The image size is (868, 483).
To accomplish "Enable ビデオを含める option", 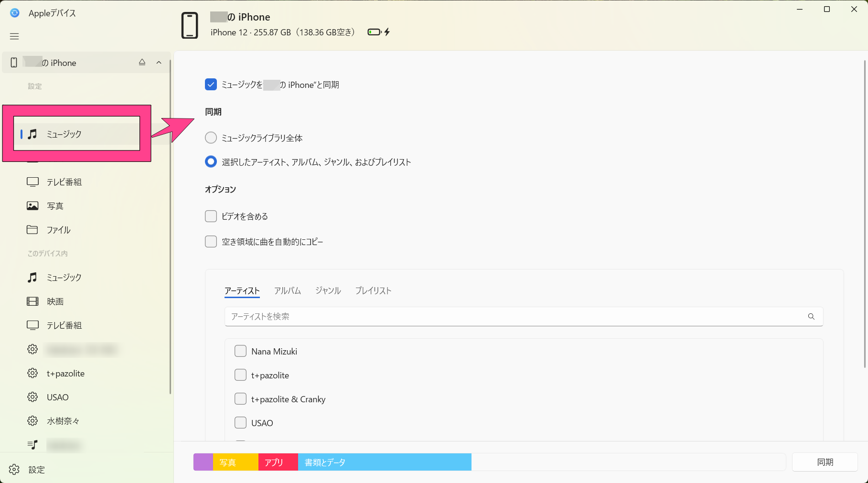I will coord(211,216).
